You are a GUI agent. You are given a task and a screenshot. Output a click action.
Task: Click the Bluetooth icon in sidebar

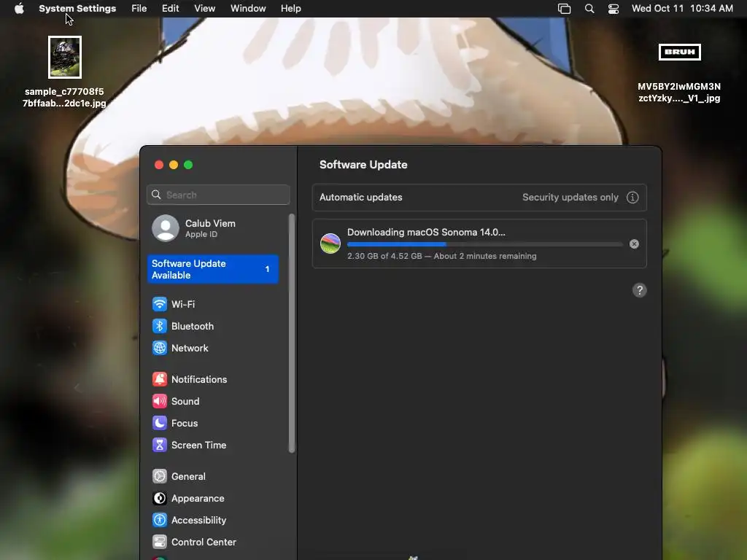160,326
